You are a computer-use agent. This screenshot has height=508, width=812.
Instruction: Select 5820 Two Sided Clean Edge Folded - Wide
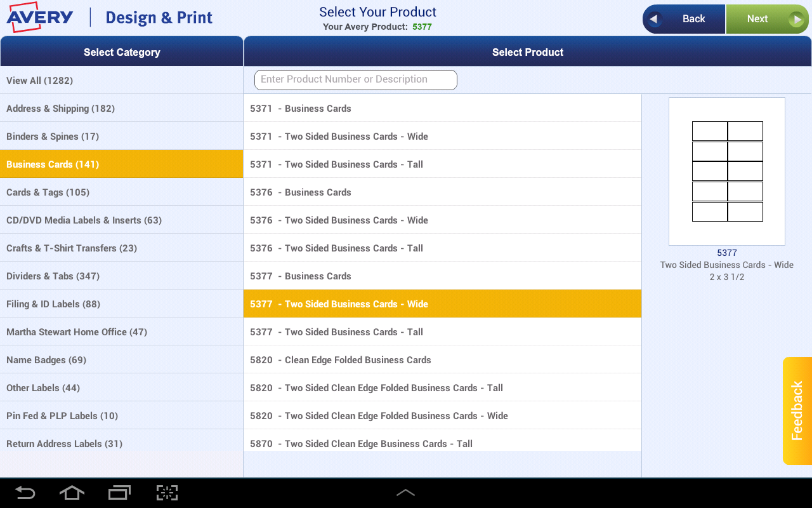click(442, 416)
